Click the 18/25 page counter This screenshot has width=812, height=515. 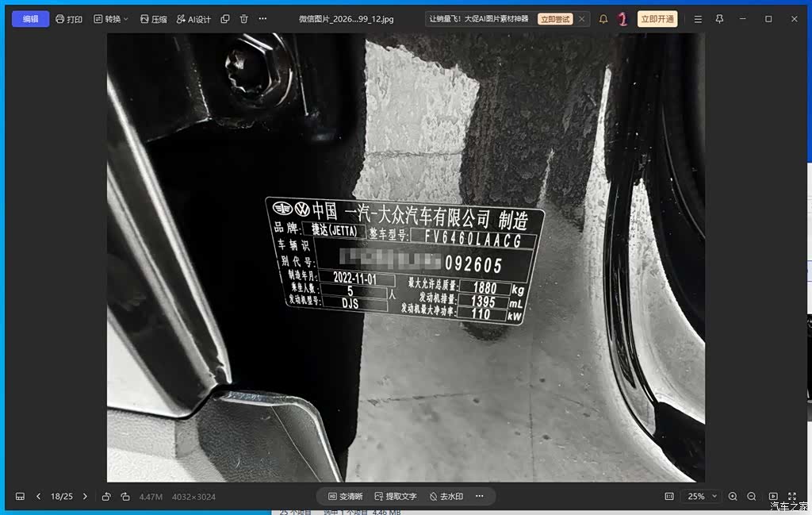pyautogui.click(x=62, y=496)
